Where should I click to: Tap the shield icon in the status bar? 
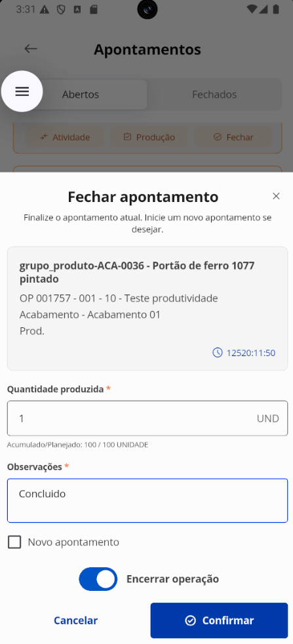pos(61,9)
